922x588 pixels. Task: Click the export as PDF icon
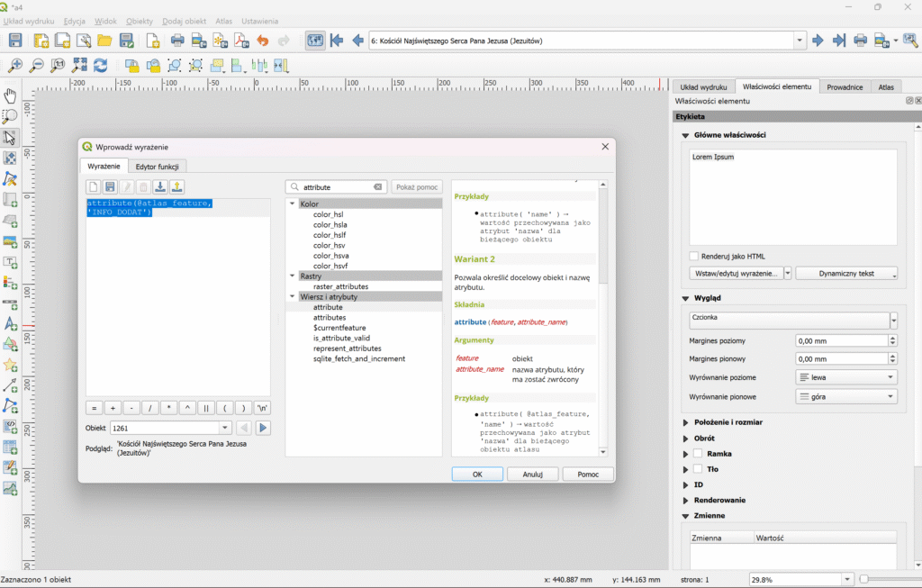pos(241,41)
